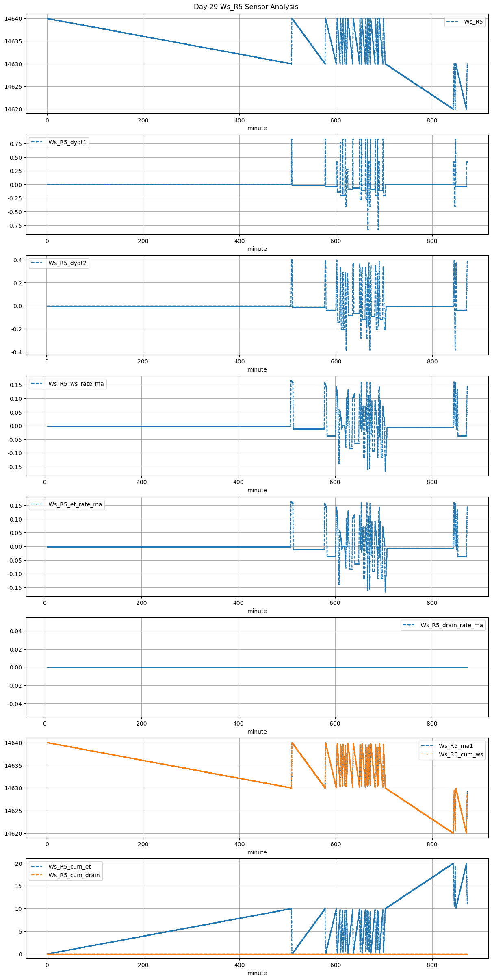Click the Ws_R5_ws_rate_ma legend label
This screenshot has width=492, height=980.
coord(76,384)
